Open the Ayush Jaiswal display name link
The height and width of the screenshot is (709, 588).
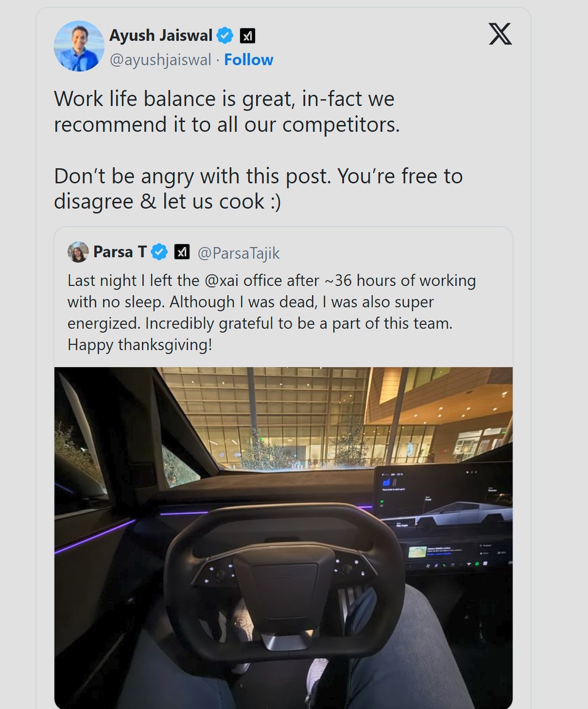tap(161, 35)
